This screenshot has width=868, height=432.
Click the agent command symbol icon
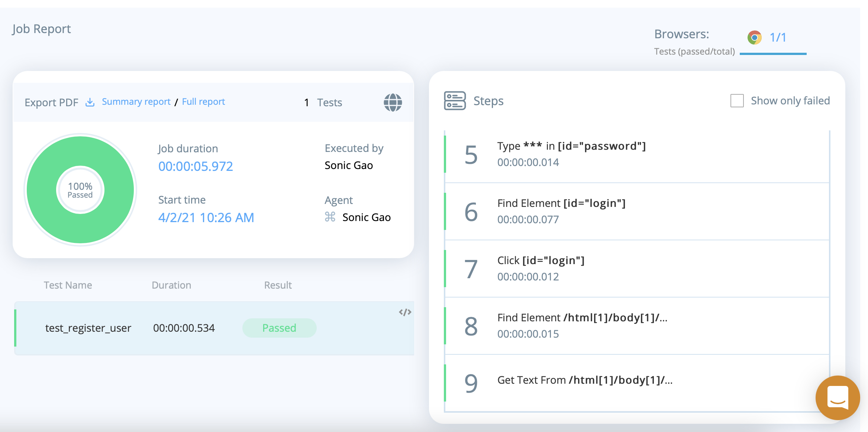coord(330,217)
